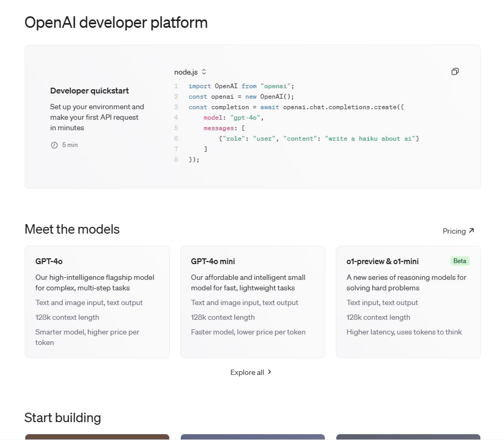Click the 'Meet the models' heading
Viewport: 504px width, 440px height.
click(x=72, y=229)
